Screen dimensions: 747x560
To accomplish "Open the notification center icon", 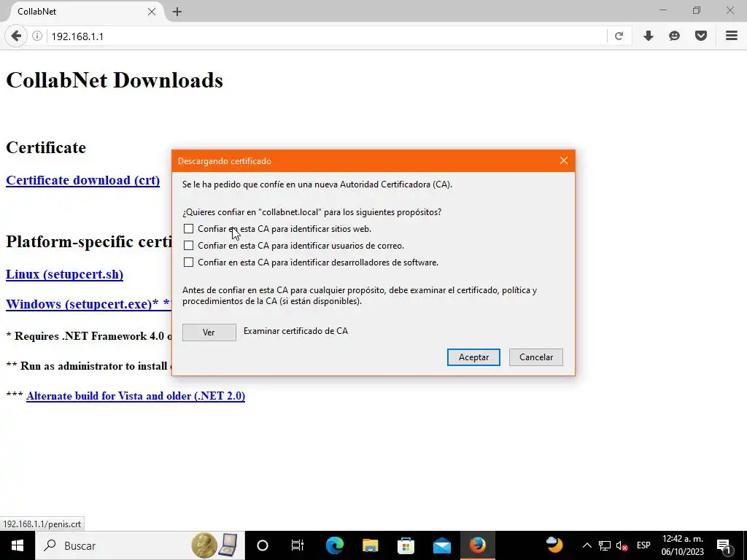I will (x=724, y=545).
